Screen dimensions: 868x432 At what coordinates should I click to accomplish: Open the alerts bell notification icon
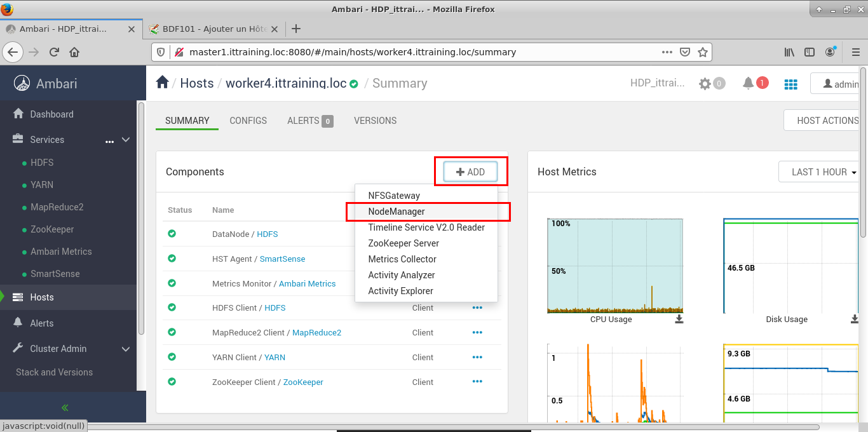[x=749, y=83]
